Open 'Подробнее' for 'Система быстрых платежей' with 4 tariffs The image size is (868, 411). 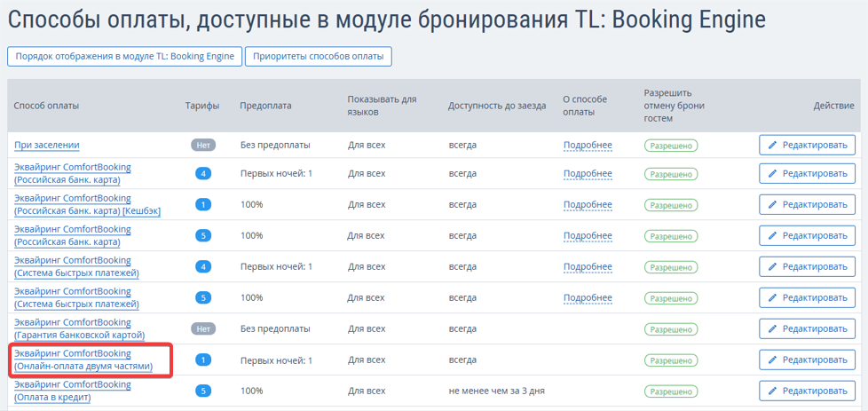click(588, 267)
